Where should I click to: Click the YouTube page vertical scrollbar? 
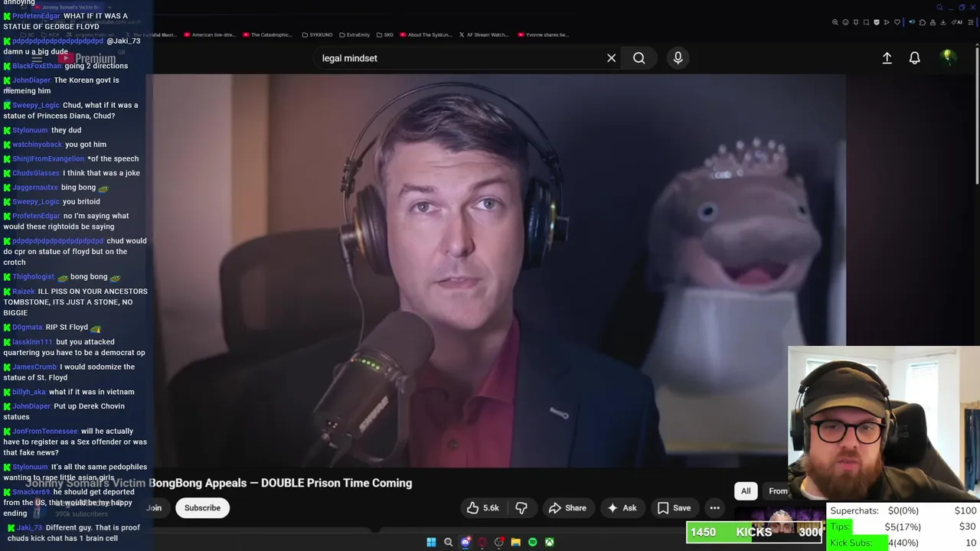pyautogui.click(x=976, y=115)
